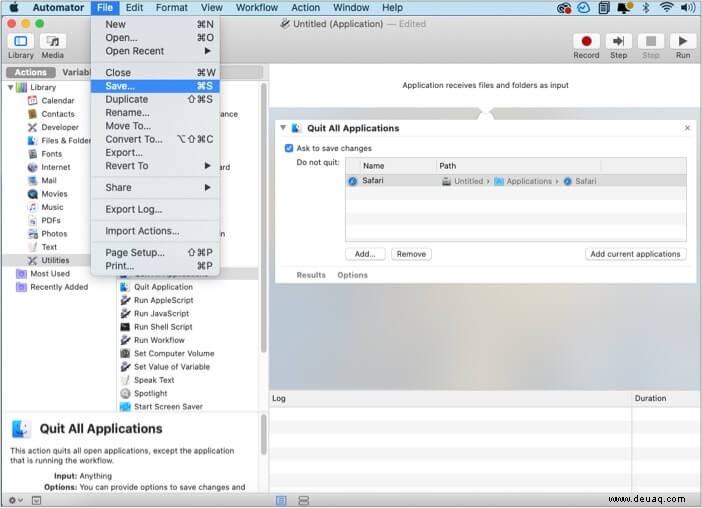The width and height of the screenshot is (702, 508).
Task: Select Mail category in library
Action: point(48,180)
